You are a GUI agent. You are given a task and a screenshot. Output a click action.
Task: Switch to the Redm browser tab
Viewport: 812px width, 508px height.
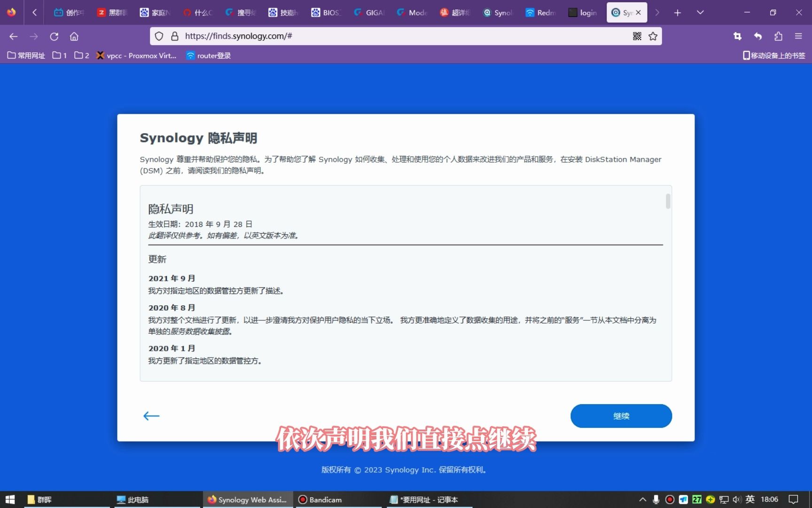(541, 13)
